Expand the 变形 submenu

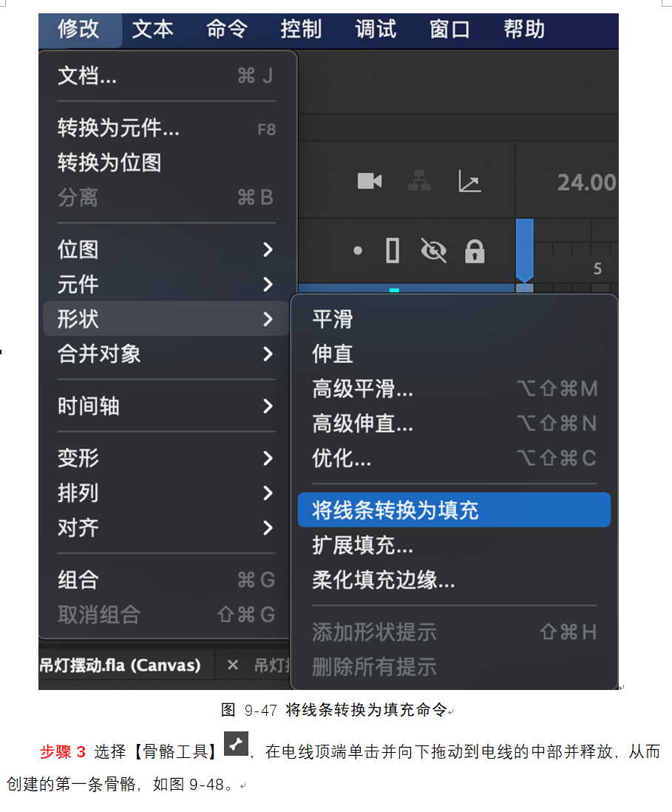click(x=166, y=459)
